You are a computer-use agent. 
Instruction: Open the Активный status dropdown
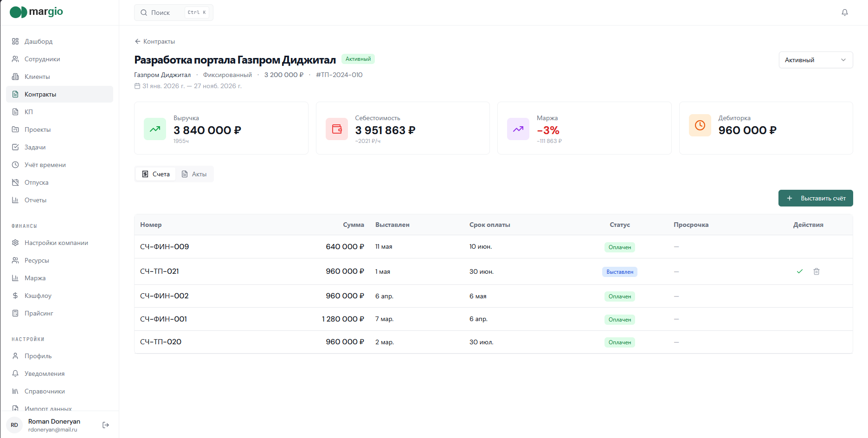(x=816, y=60)
